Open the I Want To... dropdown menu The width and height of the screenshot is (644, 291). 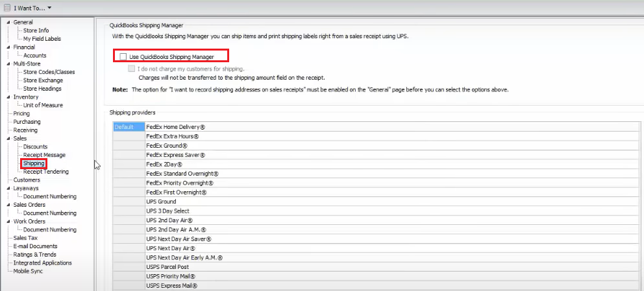pyautogui.click(x=32, y=8)
